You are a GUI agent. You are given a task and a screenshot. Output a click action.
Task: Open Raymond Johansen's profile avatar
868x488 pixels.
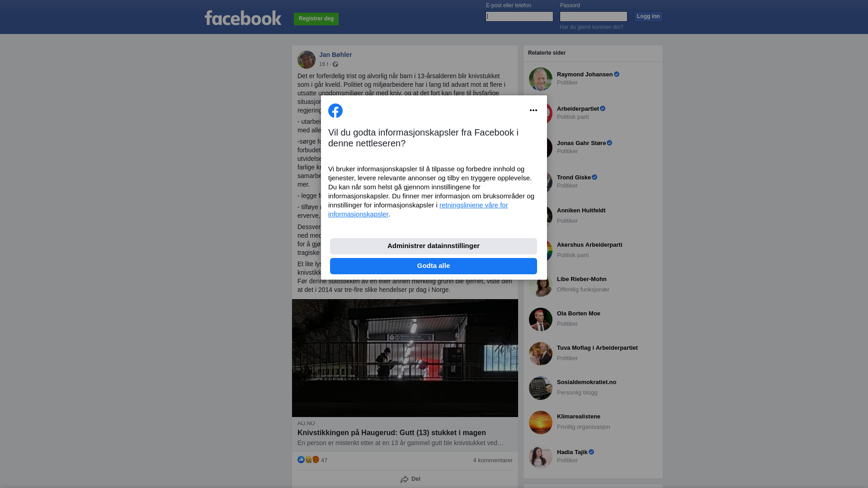tap(541, 79)
